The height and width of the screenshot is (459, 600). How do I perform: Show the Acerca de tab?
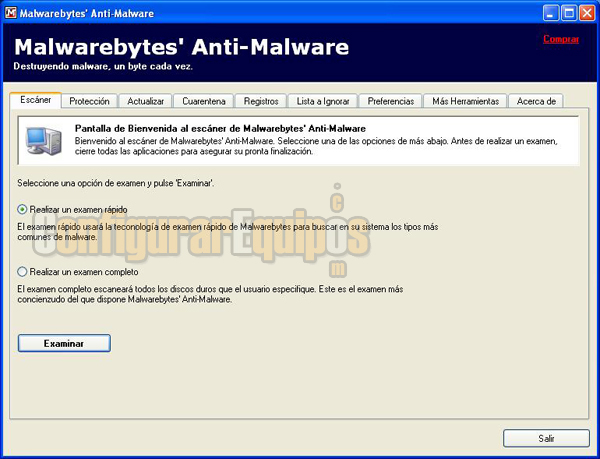coord(536,101)
